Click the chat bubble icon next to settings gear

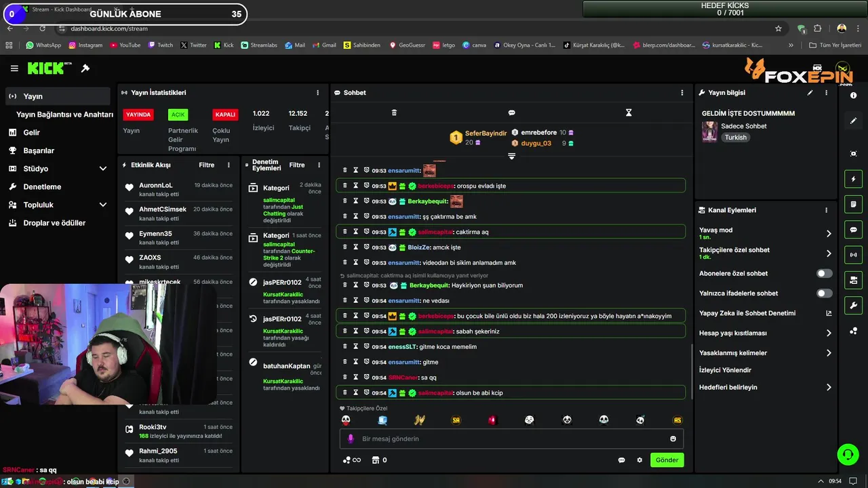pyautogui.click(x=621, y=460)
